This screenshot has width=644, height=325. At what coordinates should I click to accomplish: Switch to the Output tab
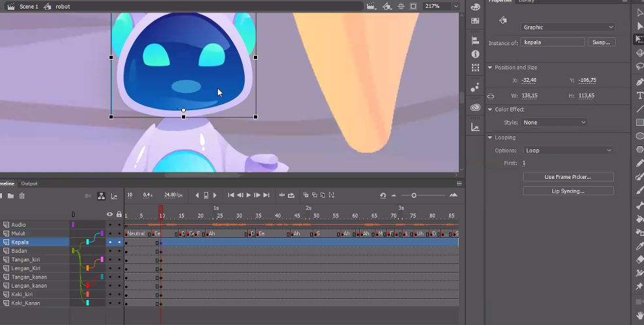(29, 183)
